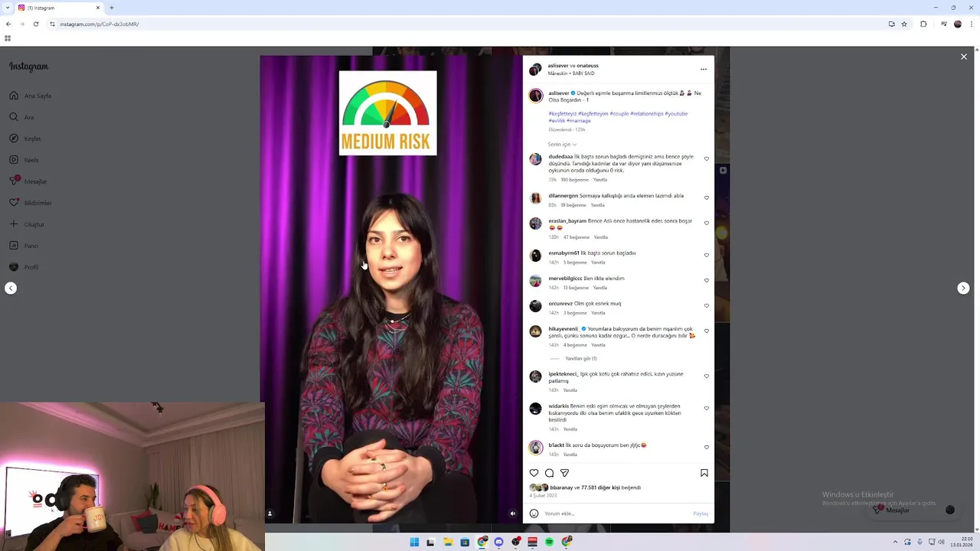View the 77.581 diğer kişi likes list
This screenshot has width=980, height=551.
[601, 487]
